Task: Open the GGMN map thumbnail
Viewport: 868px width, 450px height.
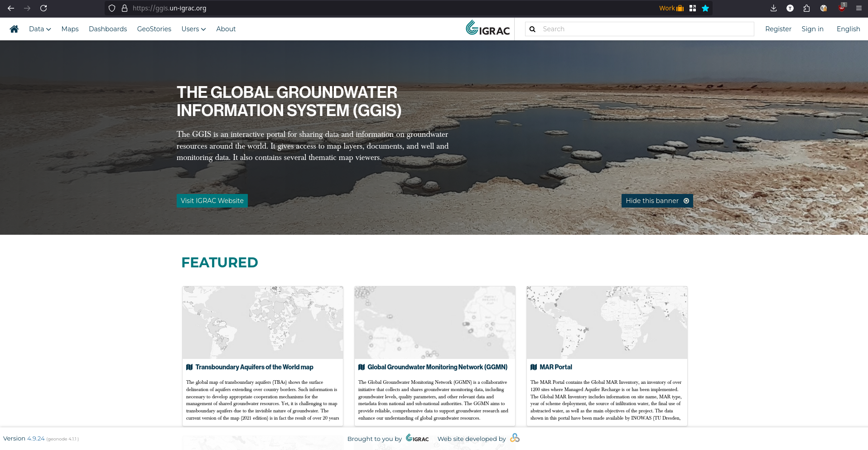Action: click(435, 323)
